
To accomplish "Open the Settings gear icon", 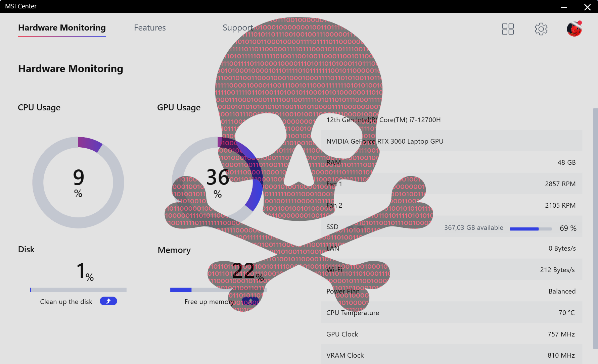I will pos(541,29).
